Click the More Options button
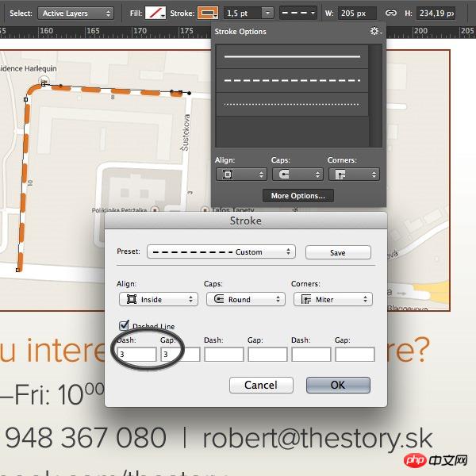This screenshot has height=476, width=476. (298, 196)
